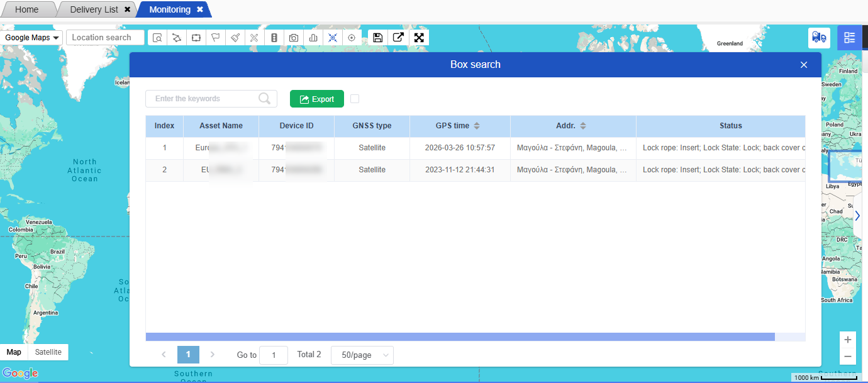The height and width of the screenshot is (383, 868).
Task: Expand the right side panel chevron
Action: click(857, 216)
